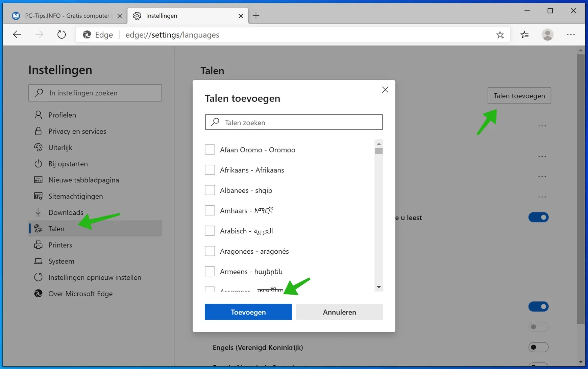Click the language list scroll down arrow
This screenshot has width=588, height=369.
[x=379, y=287]
